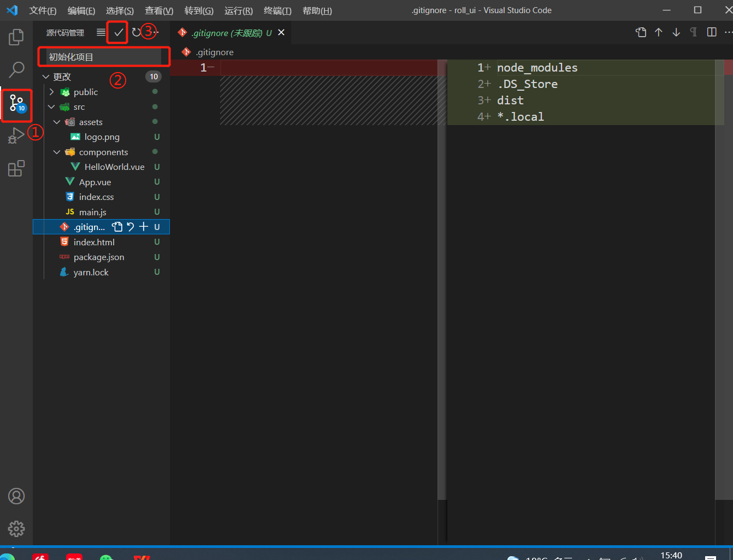This screenshot has width=733, height=560.
Task: Select index.css in changes list
Action: [x=97, y=197]
